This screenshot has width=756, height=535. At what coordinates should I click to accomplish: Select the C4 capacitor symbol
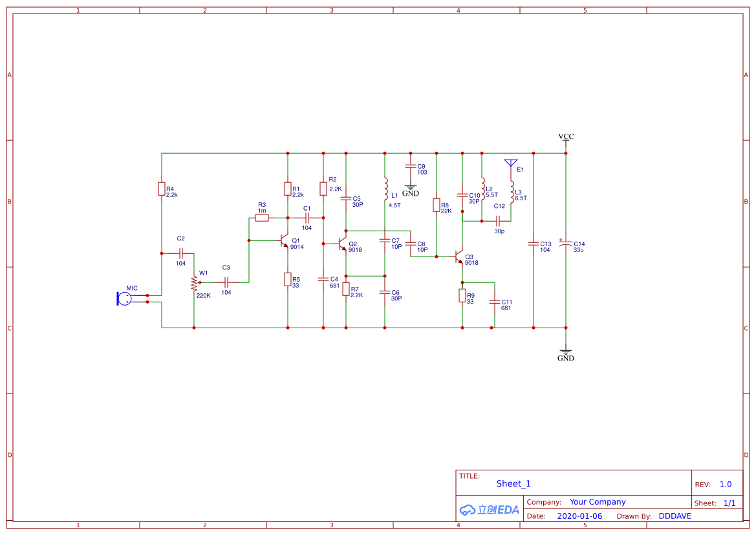pyautogui.click(x=323, y=279)
